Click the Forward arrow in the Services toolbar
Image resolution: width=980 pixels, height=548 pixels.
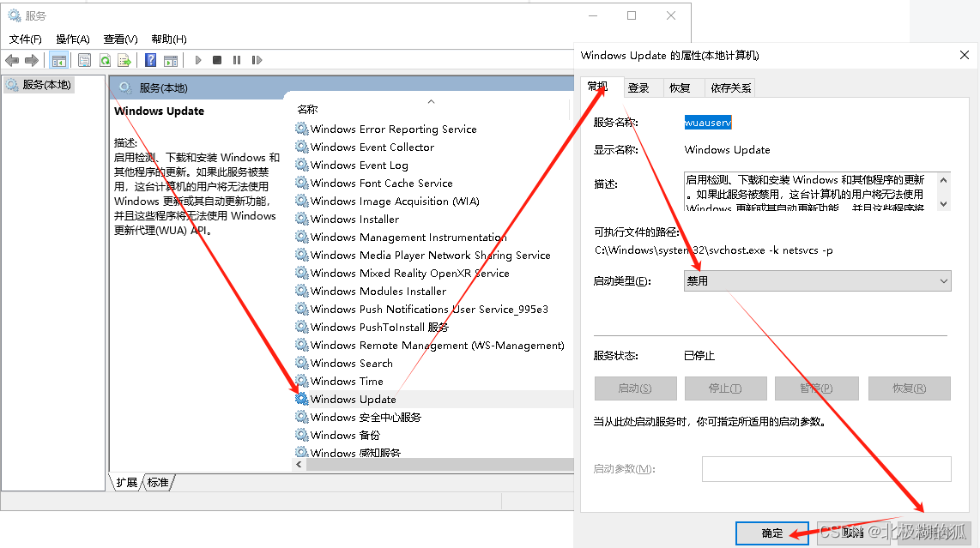point(31,61)
